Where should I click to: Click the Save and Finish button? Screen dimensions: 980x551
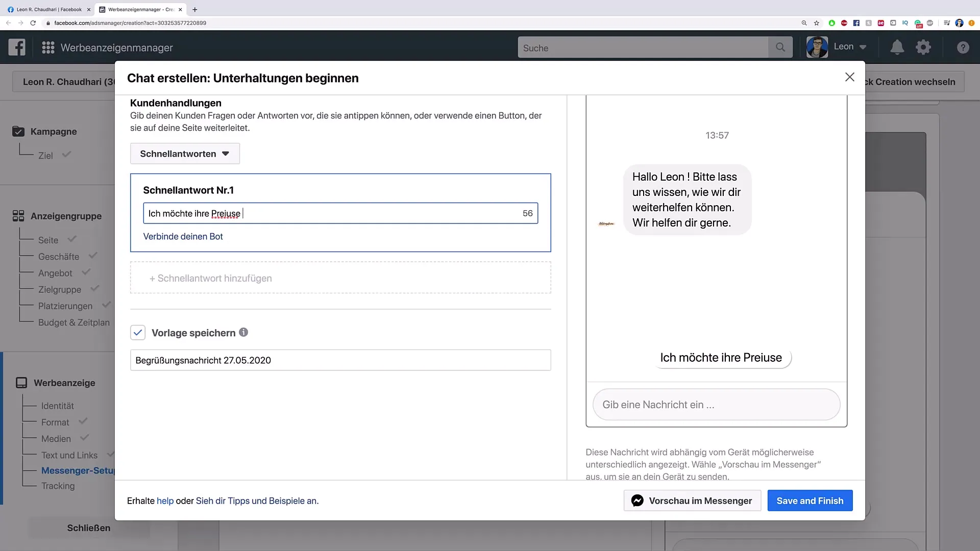(810, 500)
